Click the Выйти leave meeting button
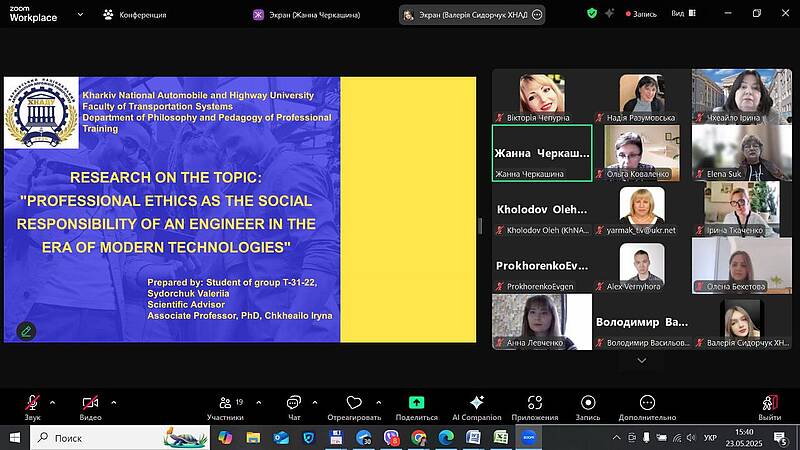The width and height of the screenshot is (800, 450). pyautogui.click(x=769, y=403)
